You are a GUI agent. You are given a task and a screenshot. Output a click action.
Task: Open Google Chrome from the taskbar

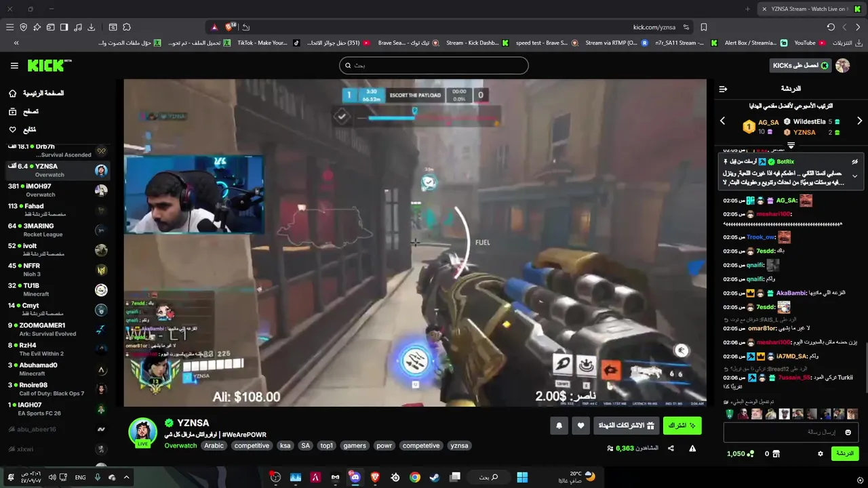point(414,477)
